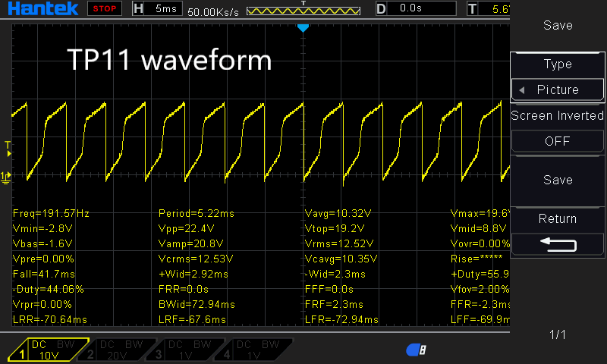Toggle channel 2 DC 20V tab
Viewport: 607px width, 364px height.
coord(116,350)
